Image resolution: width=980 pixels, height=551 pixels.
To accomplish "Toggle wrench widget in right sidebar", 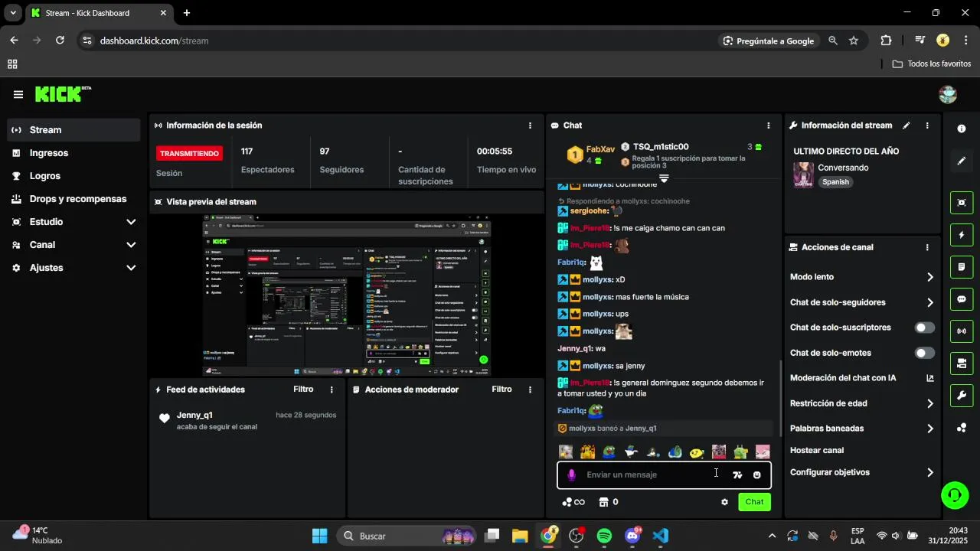I will [x=962, y=396].
